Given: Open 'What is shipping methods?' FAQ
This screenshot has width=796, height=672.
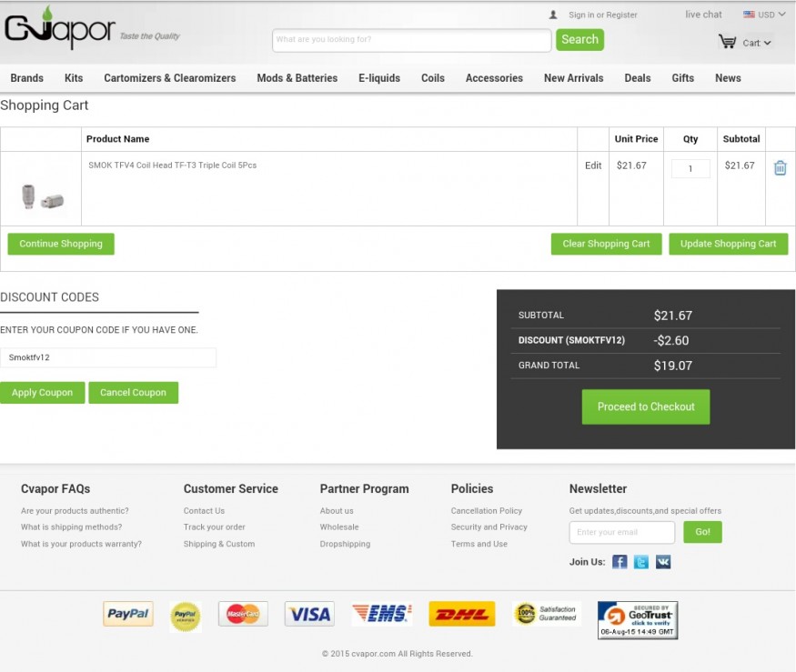Looking at the screenshot, I should [71, 527].
